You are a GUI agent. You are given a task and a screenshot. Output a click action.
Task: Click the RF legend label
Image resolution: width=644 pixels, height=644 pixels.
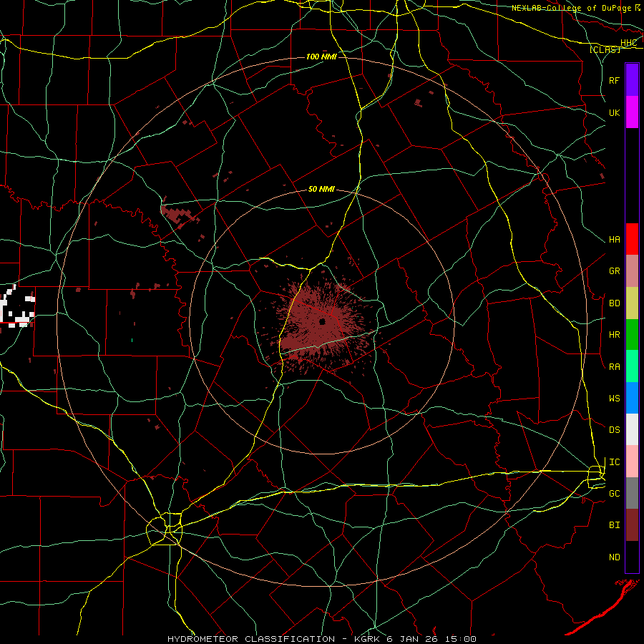click(x=615, y=80)
